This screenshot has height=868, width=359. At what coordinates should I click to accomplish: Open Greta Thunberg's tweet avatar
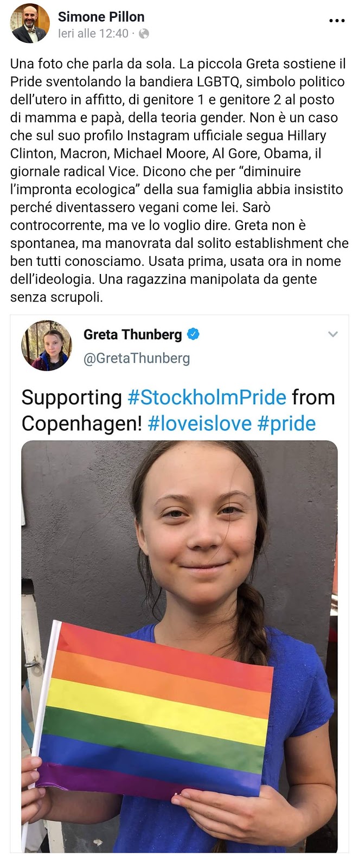pos(46,345)
